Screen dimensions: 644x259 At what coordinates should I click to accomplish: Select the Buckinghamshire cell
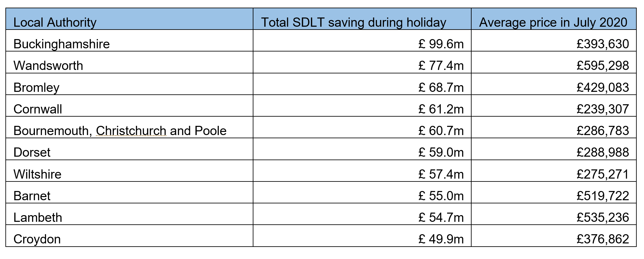tap(62, 44)
